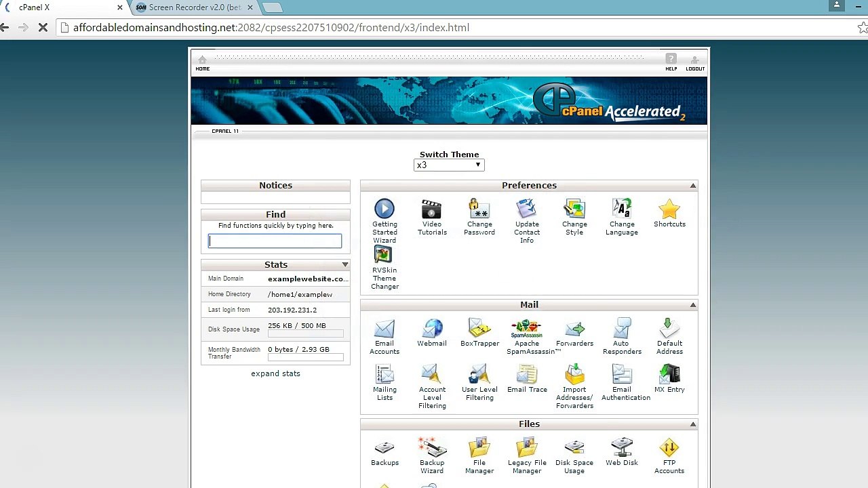Collapse the Stats panel arrow

pyautogui.click(x=345, y=265)
